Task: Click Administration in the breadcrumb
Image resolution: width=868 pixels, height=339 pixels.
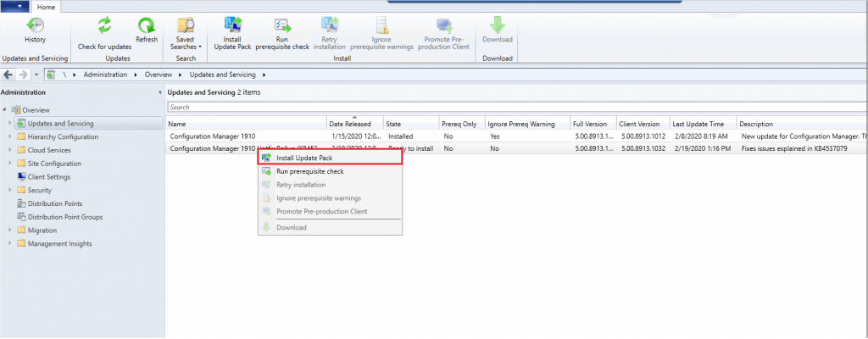Action: click(105, 75)
